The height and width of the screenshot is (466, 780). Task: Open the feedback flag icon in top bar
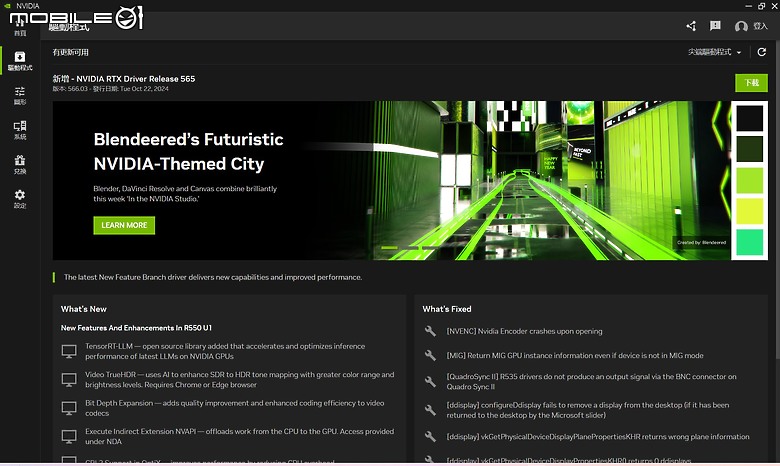tap(715, 26)
